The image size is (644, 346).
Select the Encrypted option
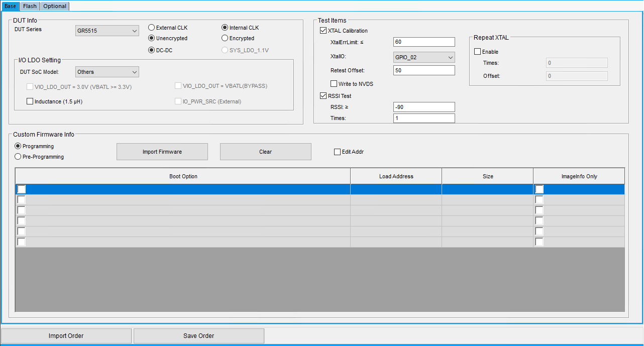tap(224, 38)
